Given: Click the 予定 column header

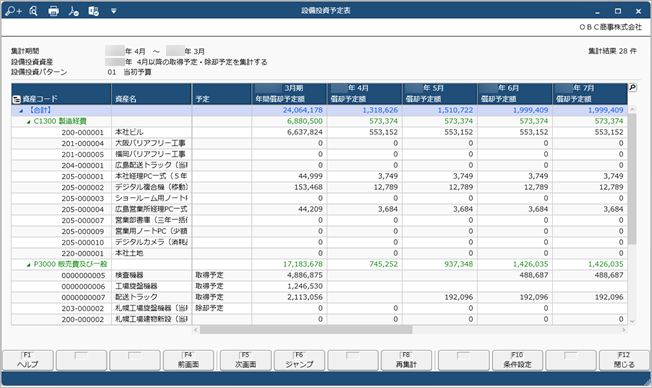Looking at the screenshot, I should (222, 94).
